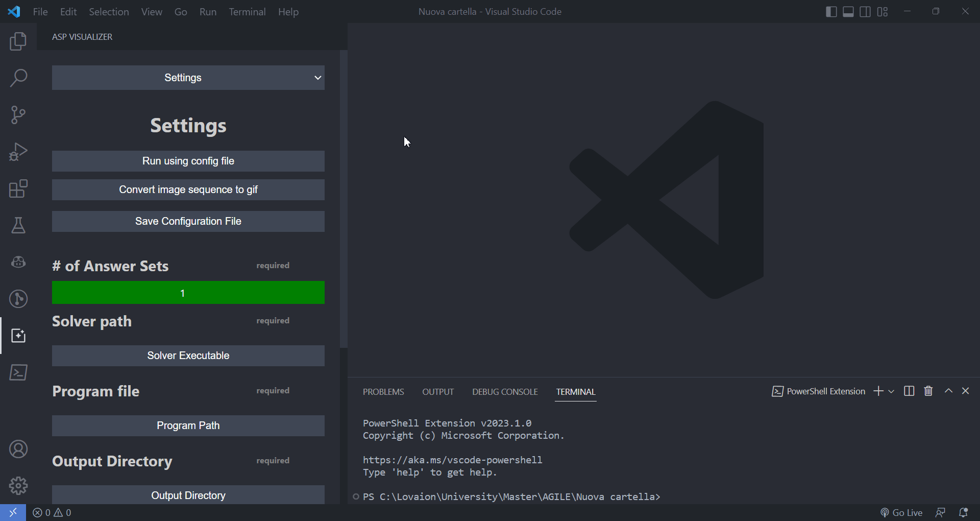This screenshot has height=521, width=980.
Task: Open errors and warnings status indicator
Action: pos(52,512)
